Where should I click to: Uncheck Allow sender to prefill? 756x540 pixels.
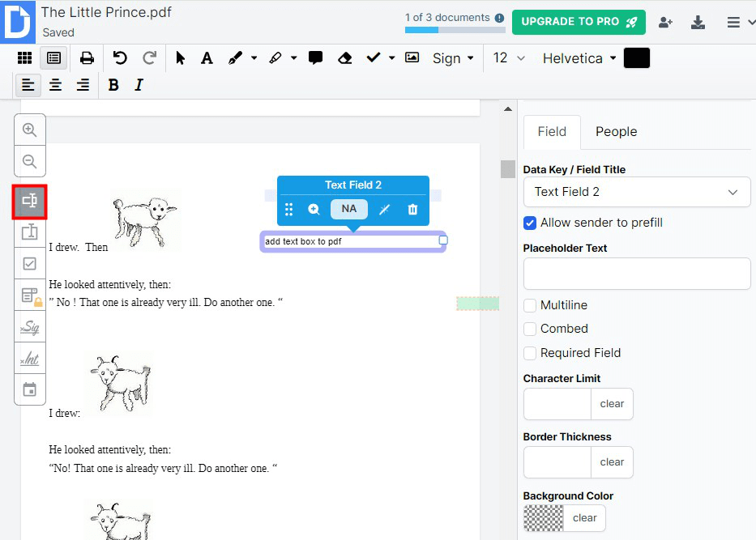tap(530, 223)
